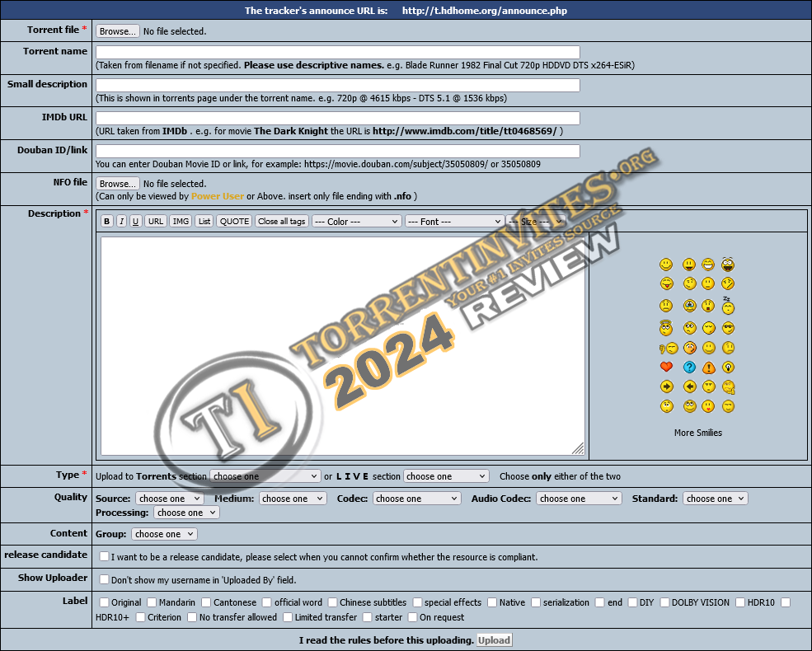
Task: Insert the red heart smiley
Action: coord(666,367)
